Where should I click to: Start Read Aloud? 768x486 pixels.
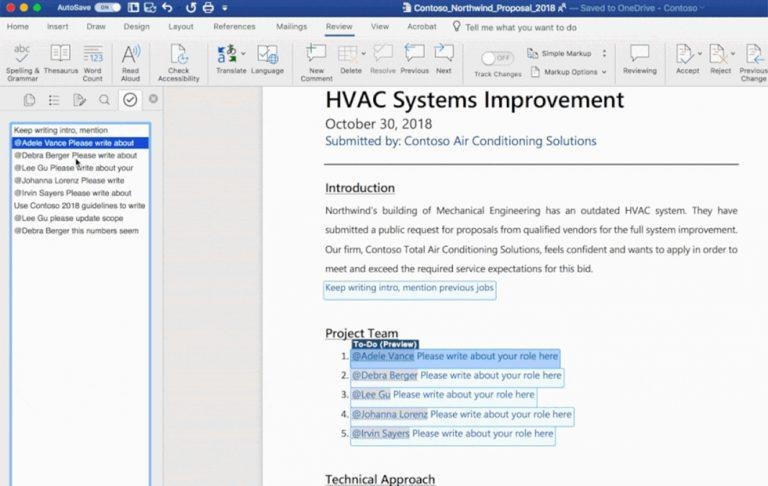pos(131,62)
